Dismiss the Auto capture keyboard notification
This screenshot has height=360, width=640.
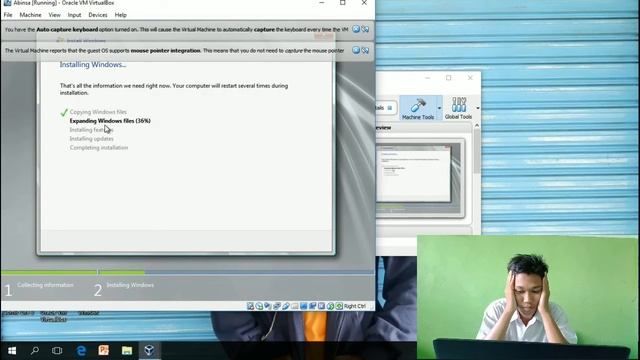coord(356,29)
